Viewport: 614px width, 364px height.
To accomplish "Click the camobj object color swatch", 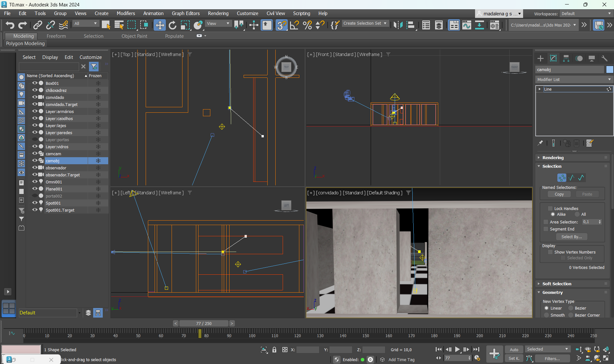I will [610, 69].
